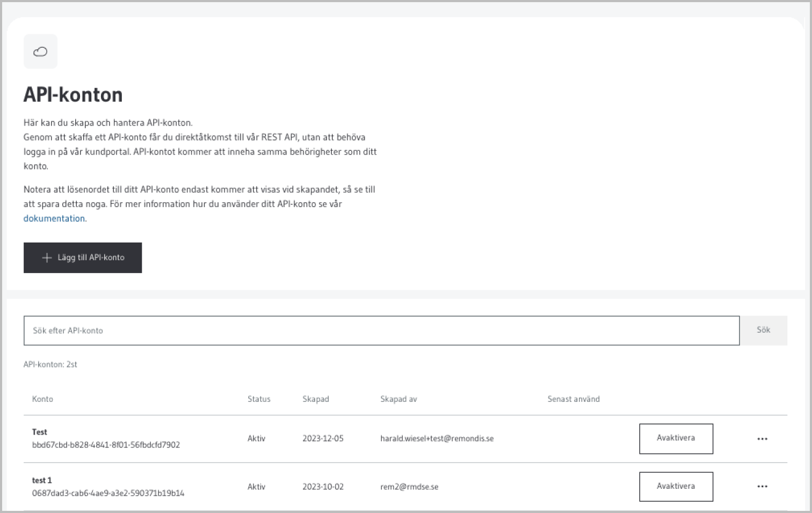
Task: Select the test 1 account name
Action: tap(42, 480)
